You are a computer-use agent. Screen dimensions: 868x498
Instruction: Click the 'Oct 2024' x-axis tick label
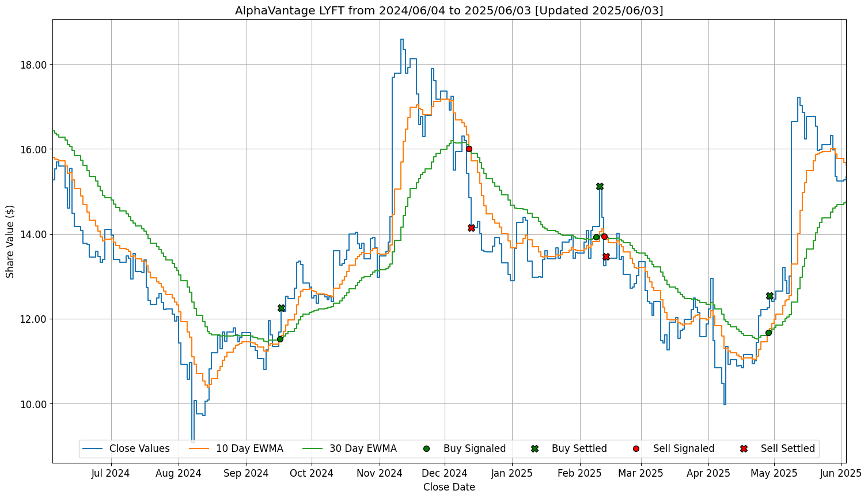pyautogui.click(x=311, y=474)
